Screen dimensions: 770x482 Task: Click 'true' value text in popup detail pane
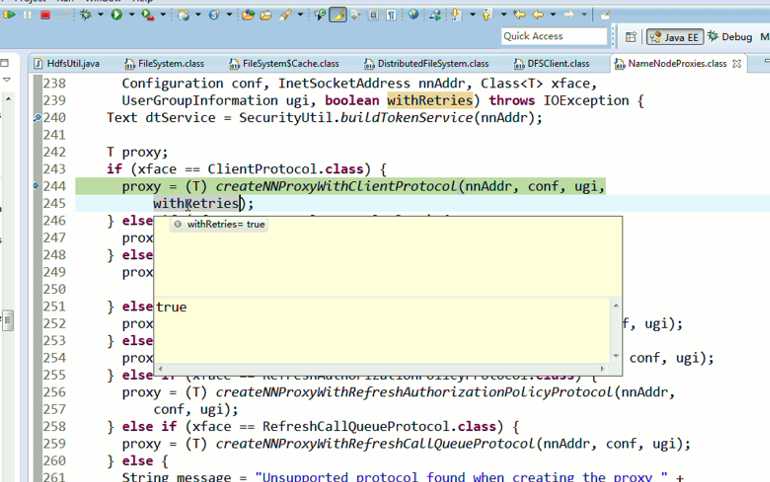(171, 307)
